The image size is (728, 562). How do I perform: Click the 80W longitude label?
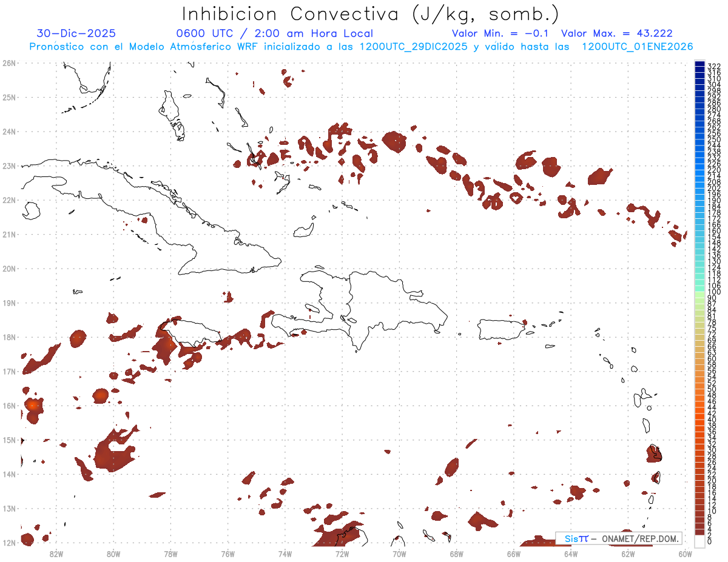[x=113, y=553]
